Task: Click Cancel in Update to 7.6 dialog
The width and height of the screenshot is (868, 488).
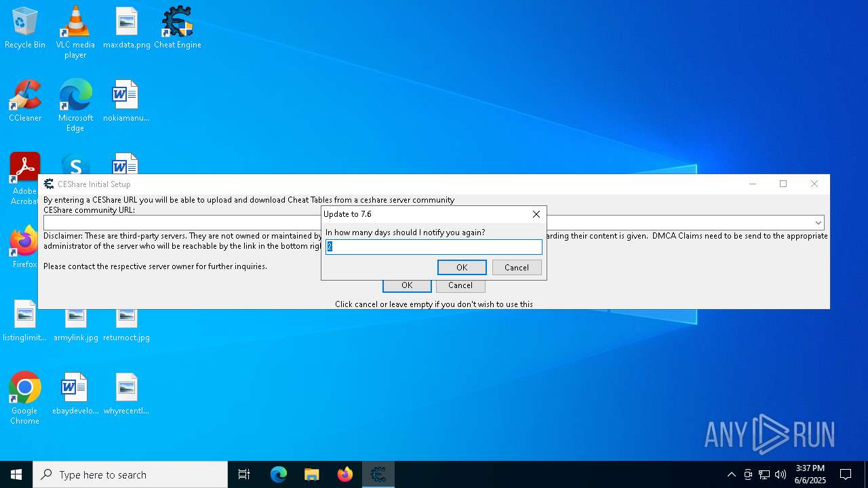Action: click(517, 268)
